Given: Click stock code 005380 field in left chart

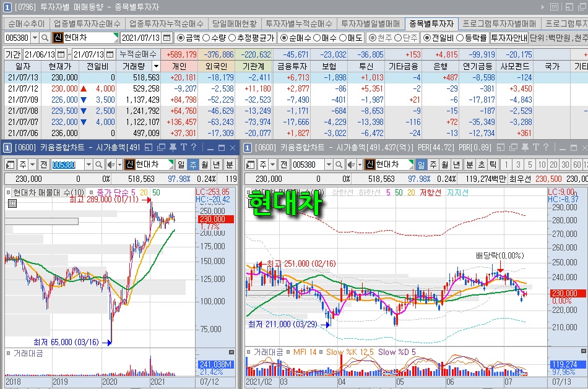Looking at the screenshot, I should tap(68, 165).
